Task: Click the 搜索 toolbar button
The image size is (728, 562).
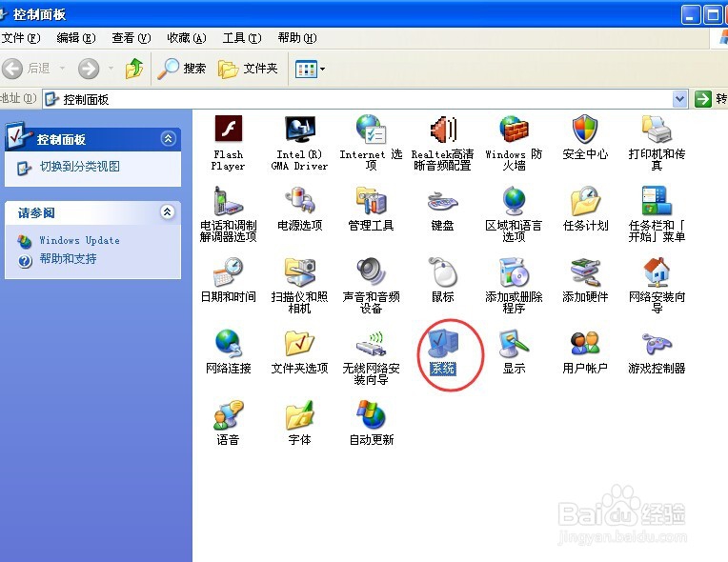Action: [182, 69]
